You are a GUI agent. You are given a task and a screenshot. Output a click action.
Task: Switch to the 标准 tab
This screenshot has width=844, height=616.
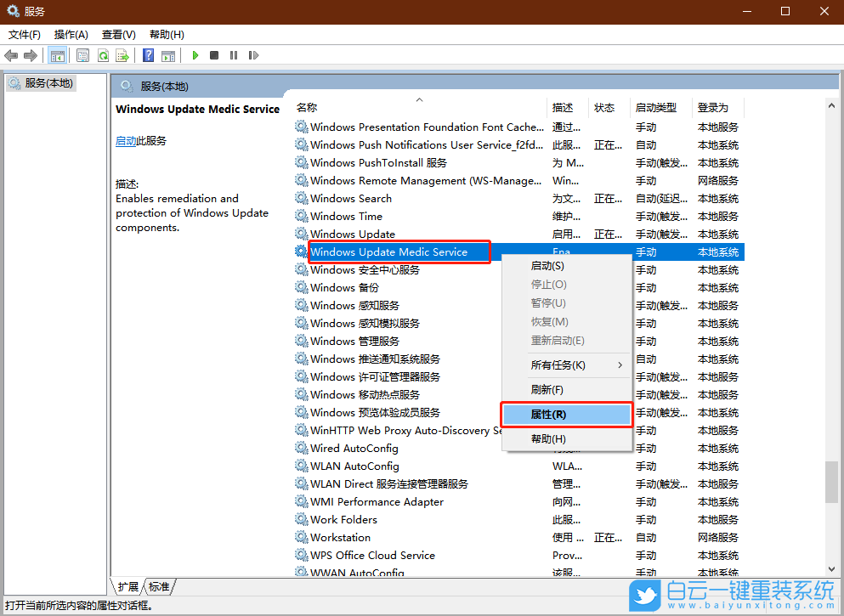pyautogui.click(x=158, y=586)
